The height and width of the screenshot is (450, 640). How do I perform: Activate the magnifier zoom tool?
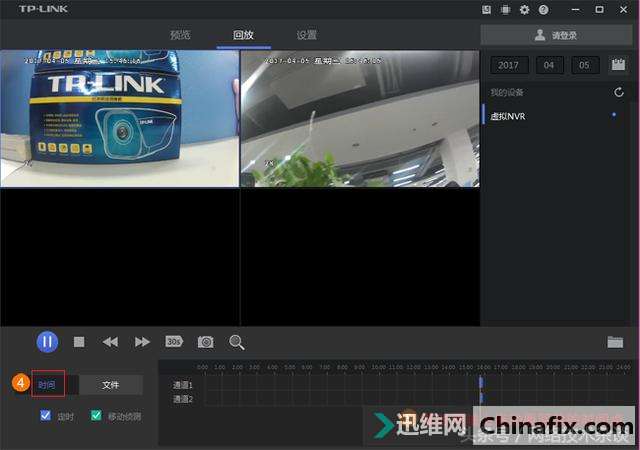point(237,342)
